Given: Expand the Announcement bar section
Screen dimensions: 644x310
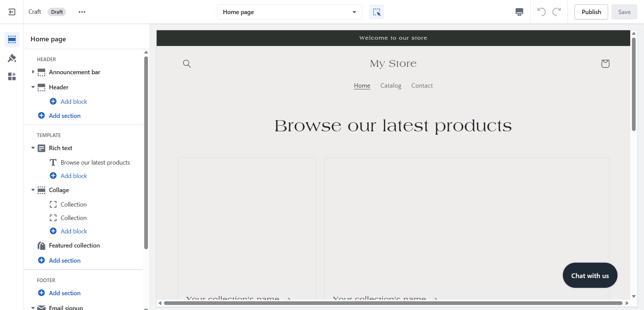Looking at the screenshot, I should 33,72.
